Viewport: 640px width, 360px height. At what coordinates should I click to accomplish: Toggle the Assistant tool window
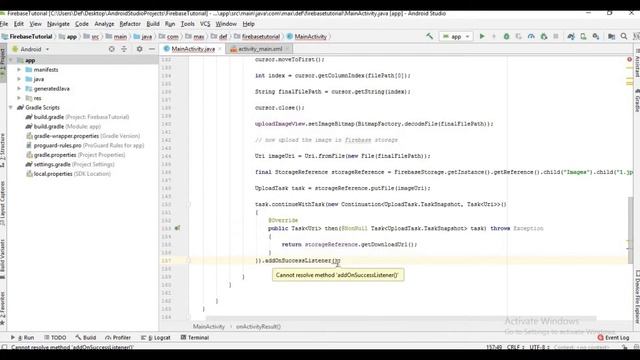637,63
